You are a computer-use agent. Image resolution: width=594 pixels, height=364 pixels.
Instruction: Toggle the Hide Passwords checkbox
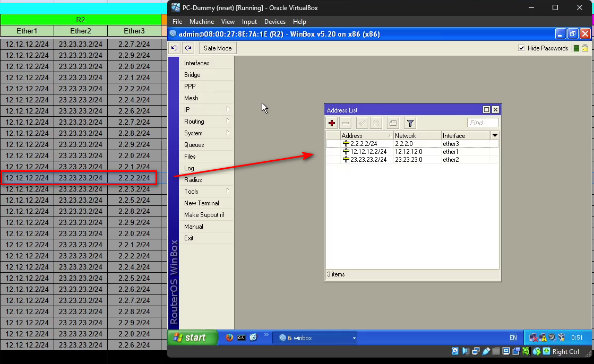click(x=521, y=48)
